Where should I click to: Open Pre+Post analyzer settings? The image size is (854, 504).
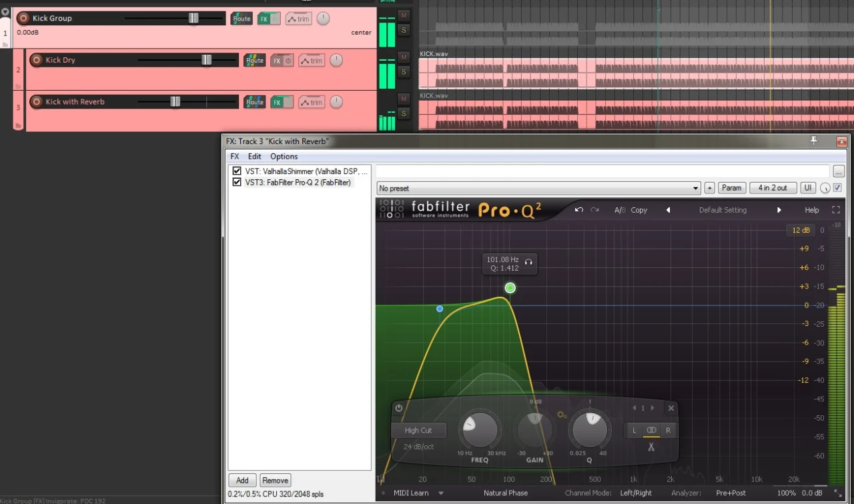coord(731,493)
